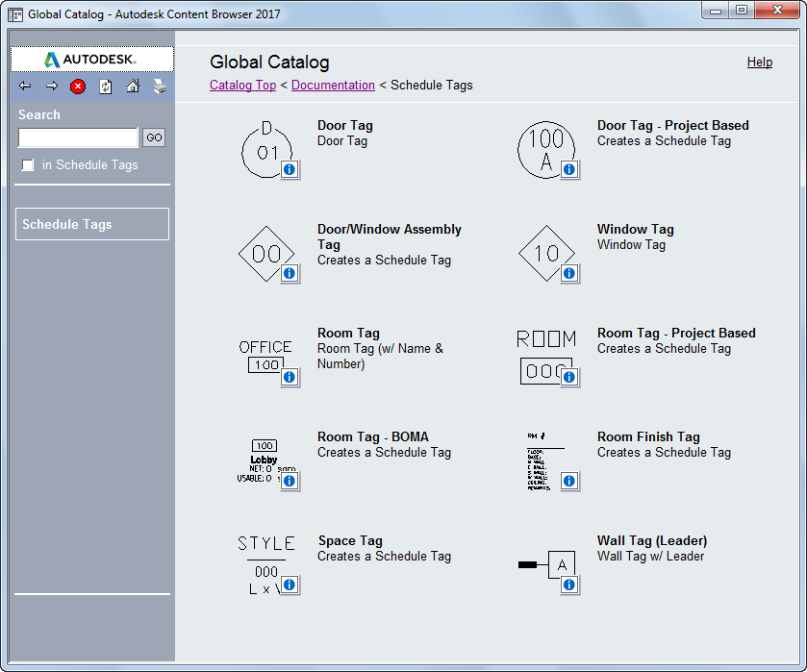
Task: Open the Catalog Top link
Action: [x=243, y=85]
